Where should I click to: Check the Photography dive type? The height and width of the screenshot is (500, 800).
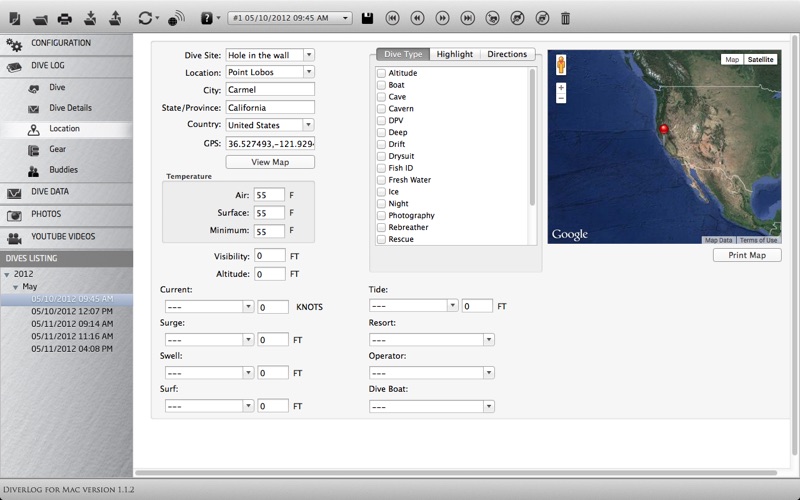(x=381, y=216)
